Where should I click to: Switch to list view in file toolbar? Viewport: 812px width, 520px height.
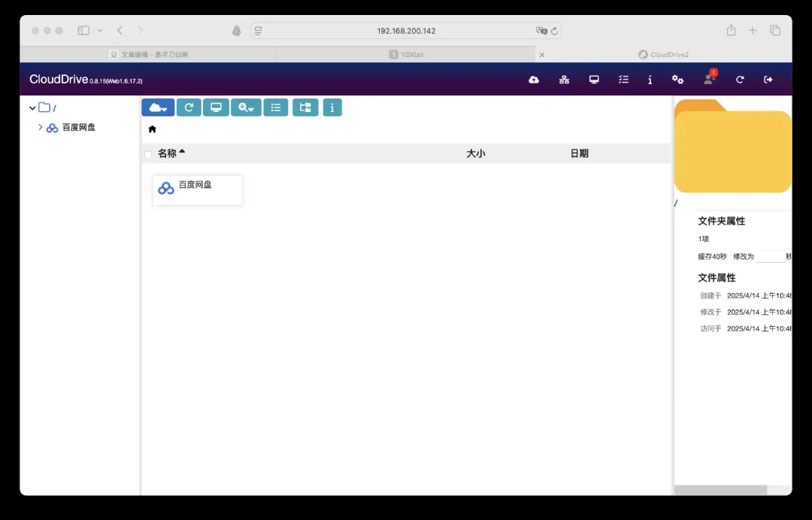coord(276,107)
